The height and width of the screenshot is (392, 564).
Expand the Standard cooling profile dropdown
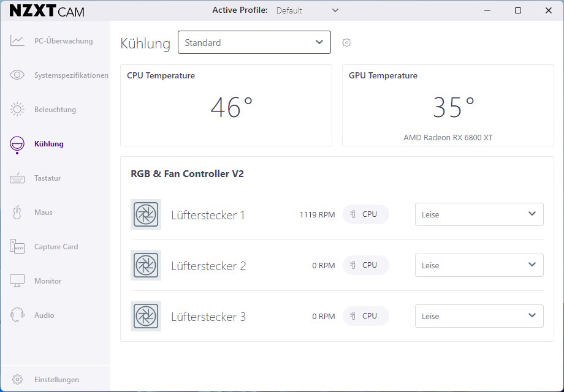pos(254,42)
